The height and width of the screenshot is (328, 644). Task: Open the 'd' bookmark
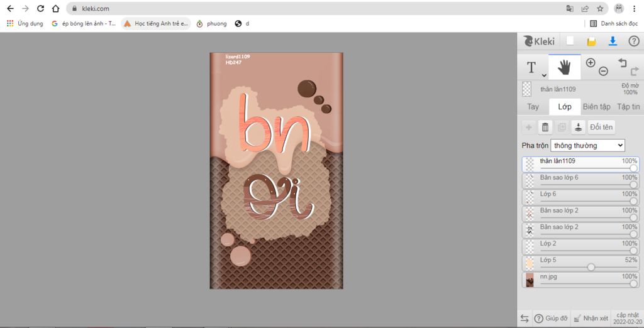click(x=242, y=23)
